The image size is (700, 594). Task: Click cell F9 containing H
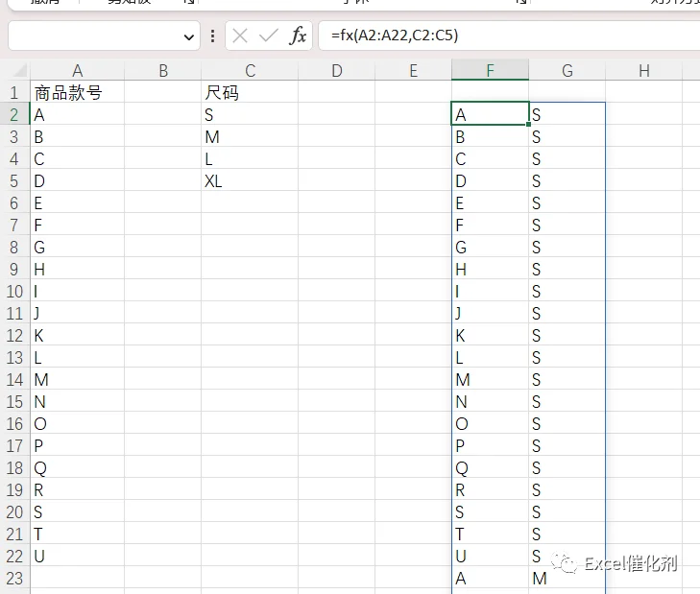(490, 269)
